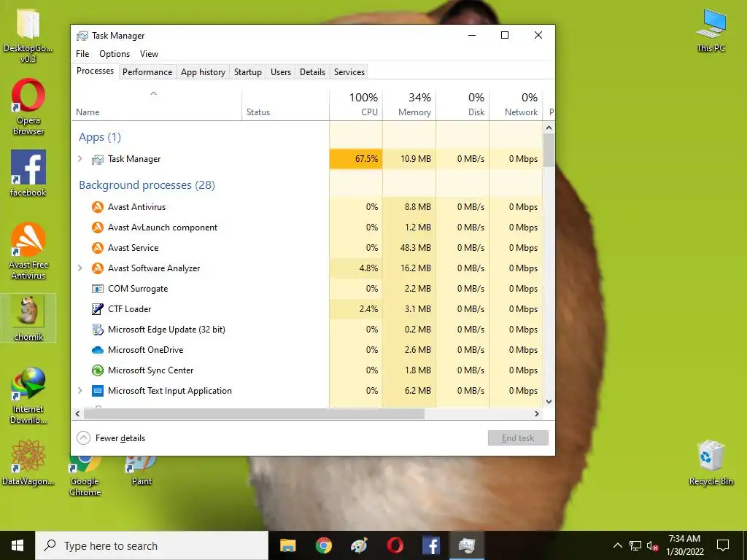
Task: Open the Action Center notifications icon
Action: 723,545
